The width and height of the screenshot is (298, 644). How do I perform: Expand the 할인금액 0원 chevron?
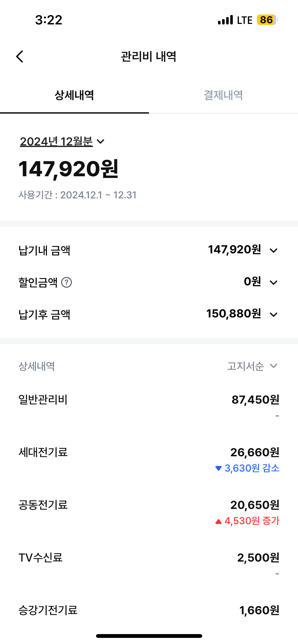274,282
